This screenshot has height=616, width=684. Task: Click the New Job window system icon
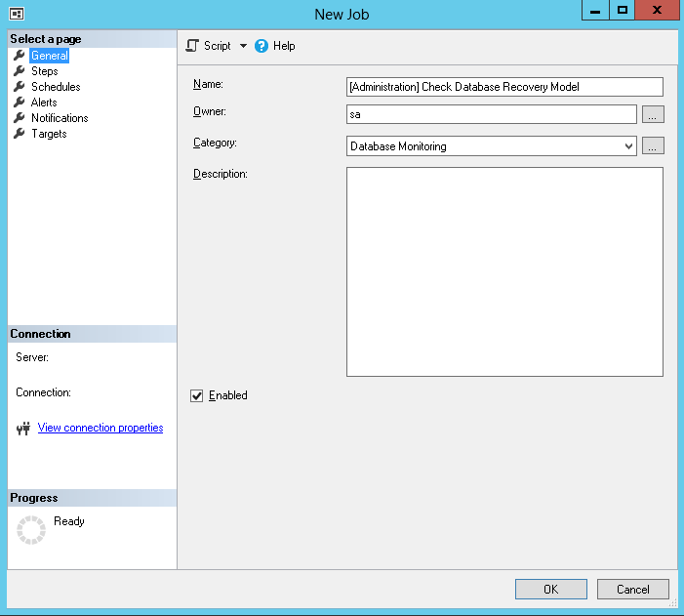(17, 14)
